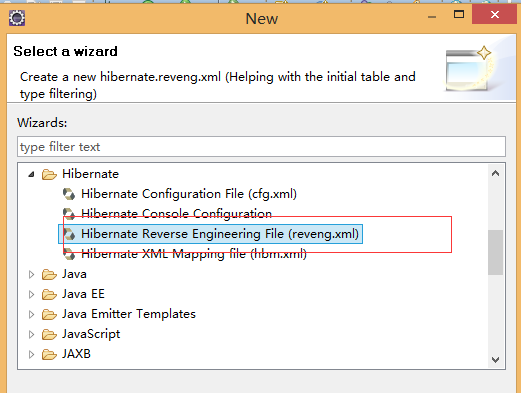
Task: Click the Hibernate XML Mapping file icon
Action: point(69,254)
